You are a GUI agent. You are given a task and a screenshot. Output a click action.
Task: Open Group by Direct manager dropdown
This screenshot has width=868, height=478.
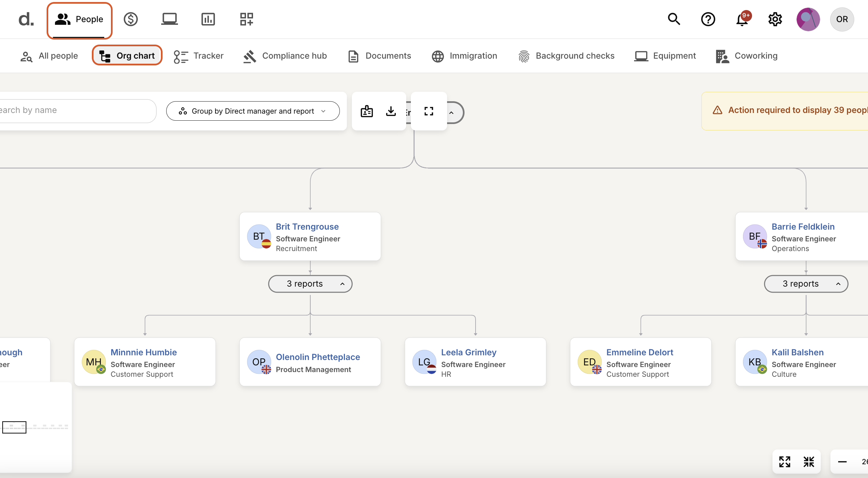[253, 111]
